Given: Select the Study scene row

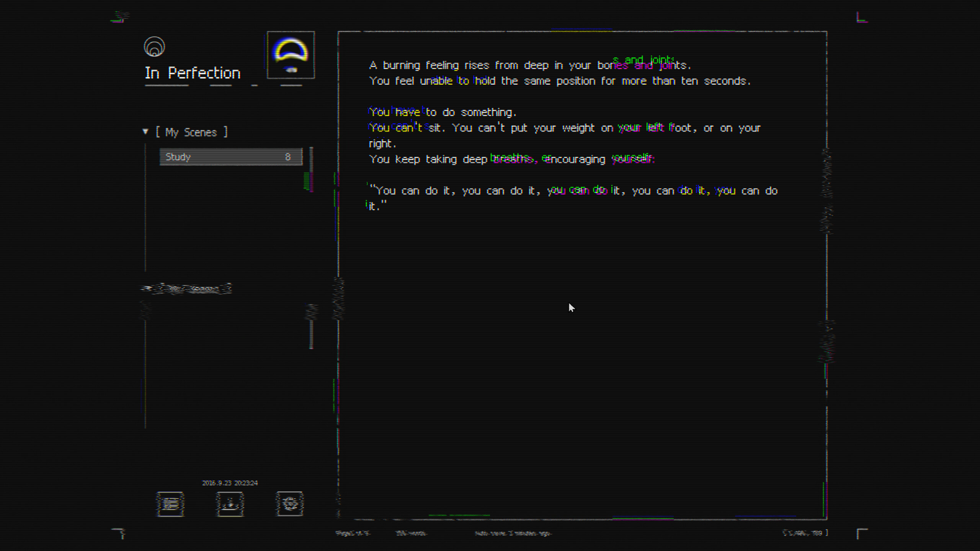Looking at the screenshot, I should click(231, 157).
